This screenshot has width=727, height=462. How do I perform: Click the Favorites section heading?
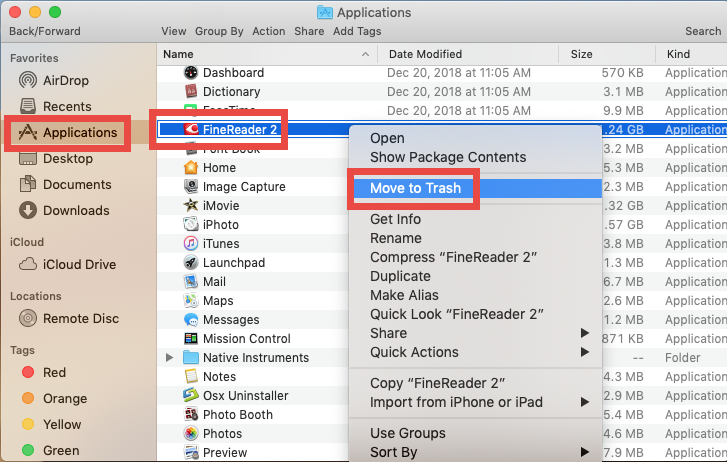click(34, 58)
